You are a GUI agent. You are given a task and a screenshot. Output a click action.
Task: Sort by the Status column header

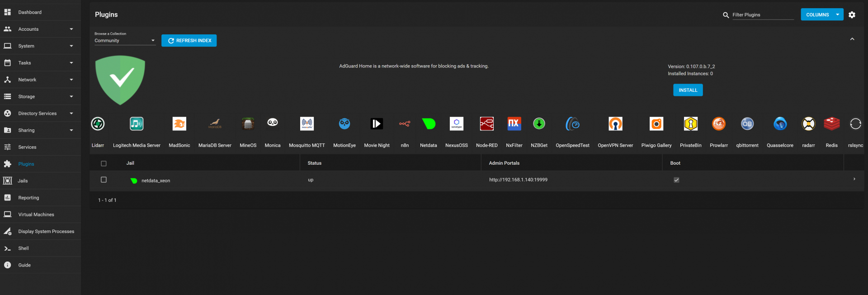(x=314, y=163)
